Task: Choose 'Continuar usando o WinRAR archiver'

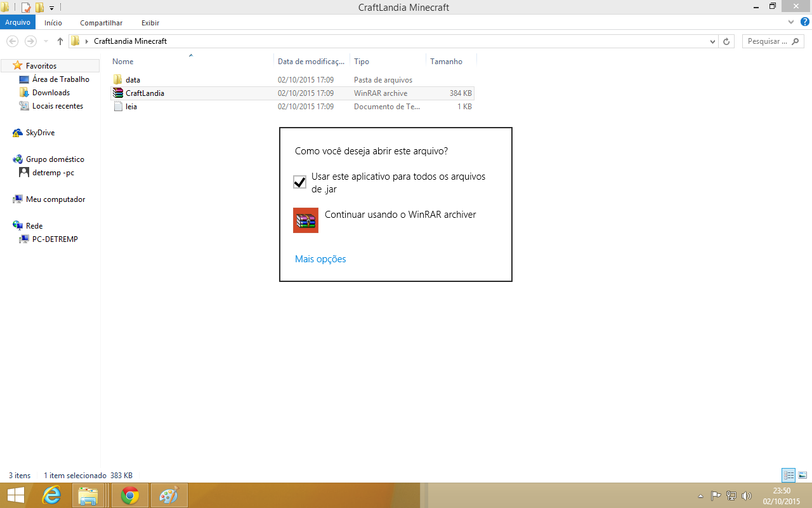Action: pos(400,215)
